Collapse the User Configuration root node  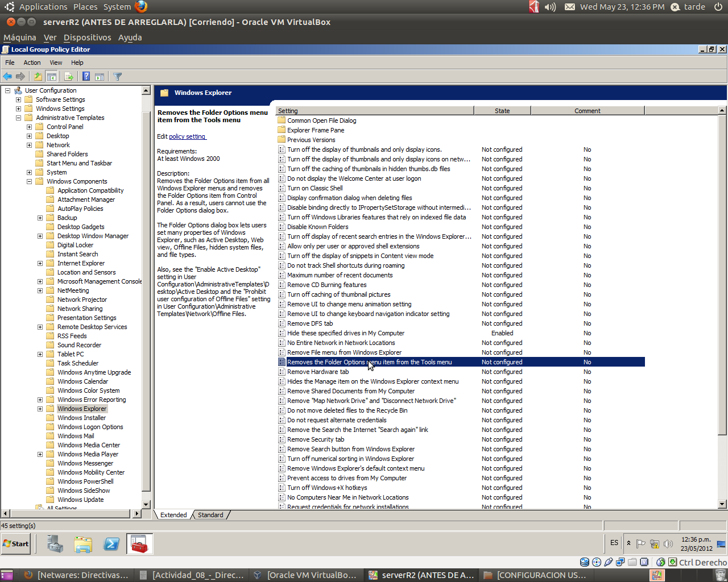pos(7,90)
